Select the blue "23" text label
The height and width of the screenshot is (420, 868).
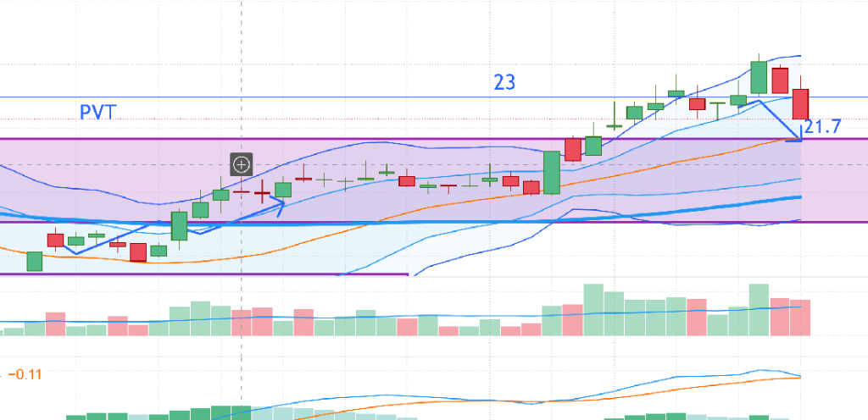504,82
